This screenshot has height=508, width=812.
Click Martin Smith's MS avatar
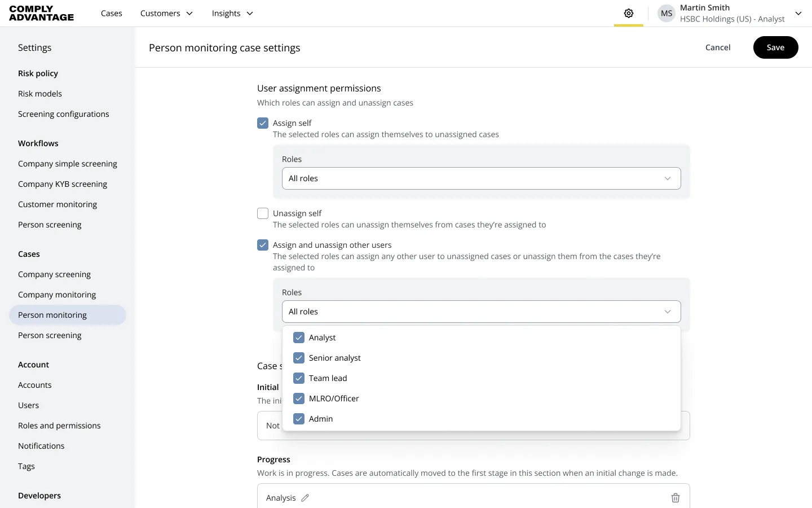(666, 13)
